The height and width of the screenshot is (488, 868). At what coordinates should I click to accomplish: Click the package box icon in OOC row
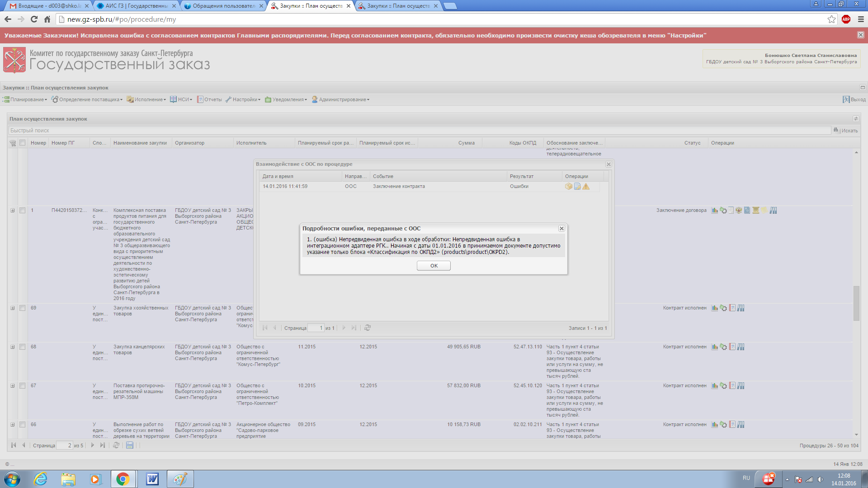pyautogui.click(x=569, y=187)
